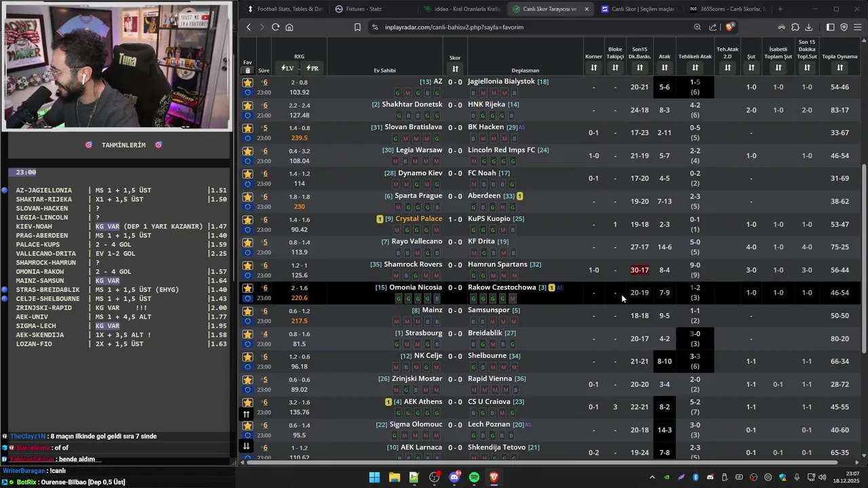
Task: Switch to Football Stats, Tables tab
Action: click(285, 9)
